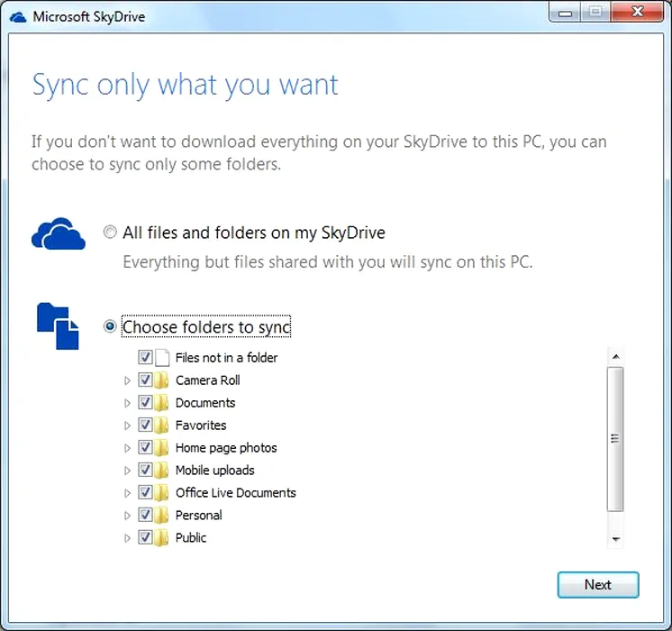Select the Choose folders to sync option
The image size is (672, 631).
click(x=110, y=326)
